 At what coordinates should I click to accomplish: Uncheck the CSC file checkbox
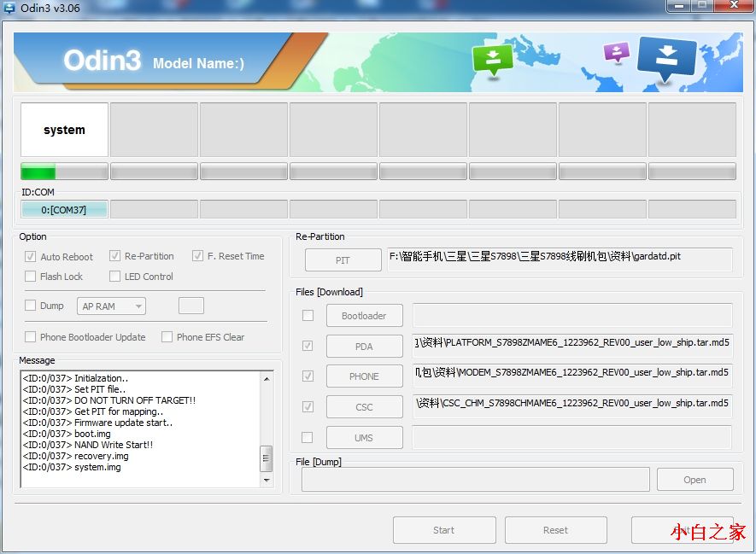pyautogui.click(x=308, y=407)
